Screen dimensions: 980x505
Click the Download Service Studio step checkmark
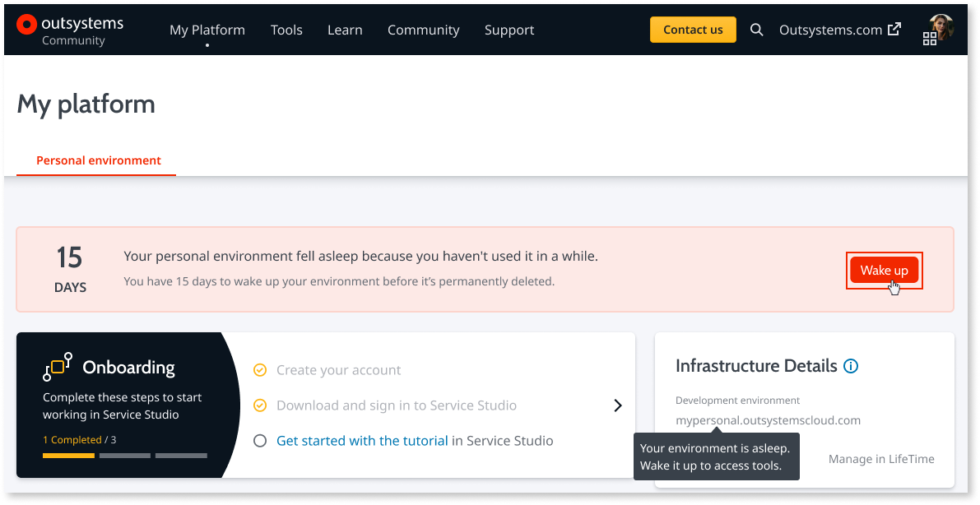pyautogui.click(x=260, y=405)
